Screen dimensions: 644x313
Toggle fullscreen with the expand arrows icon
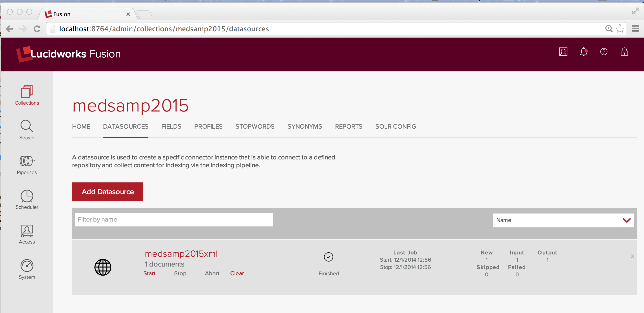(635, 11)
